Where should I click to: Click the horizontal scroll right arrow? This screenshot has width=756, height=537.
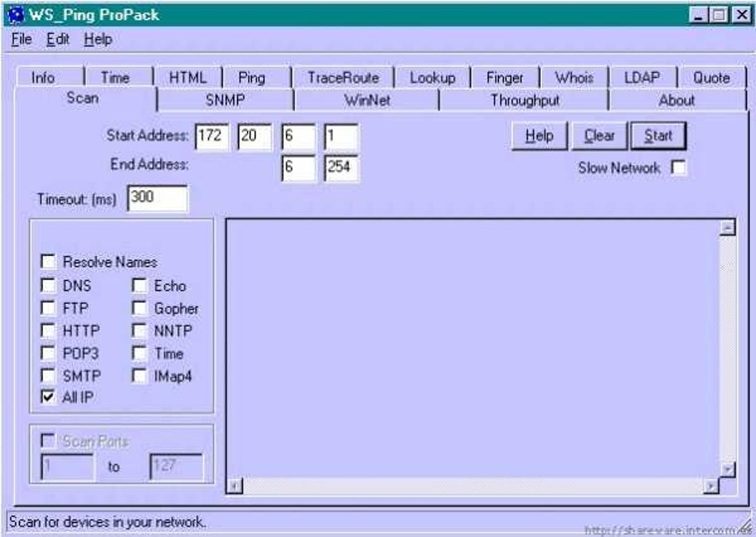[x=711, y=486]
